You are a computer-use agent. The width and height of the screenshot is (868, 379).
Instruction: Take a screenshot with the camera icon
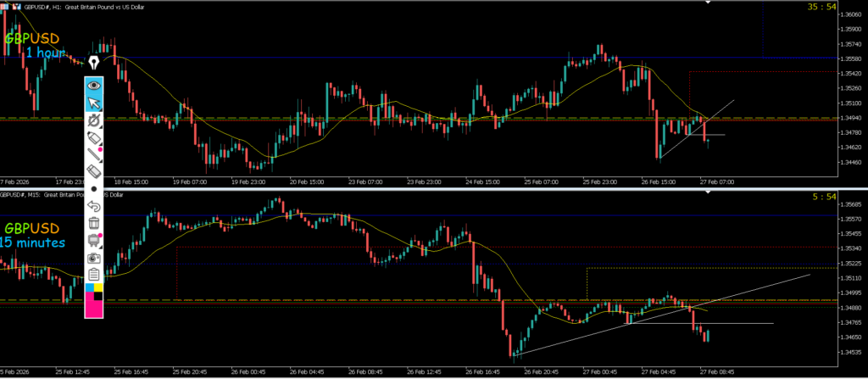pyautogui.click(x=94, y=257)
